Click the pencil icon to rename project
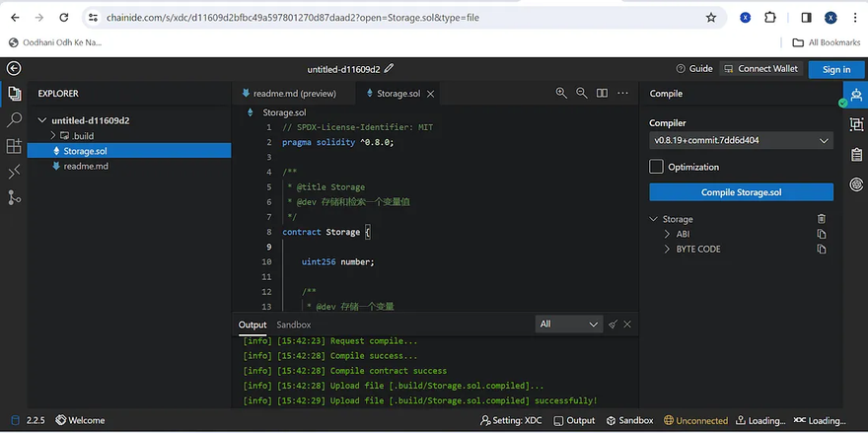This screenshot has width=868, height=433. [389, 69]
